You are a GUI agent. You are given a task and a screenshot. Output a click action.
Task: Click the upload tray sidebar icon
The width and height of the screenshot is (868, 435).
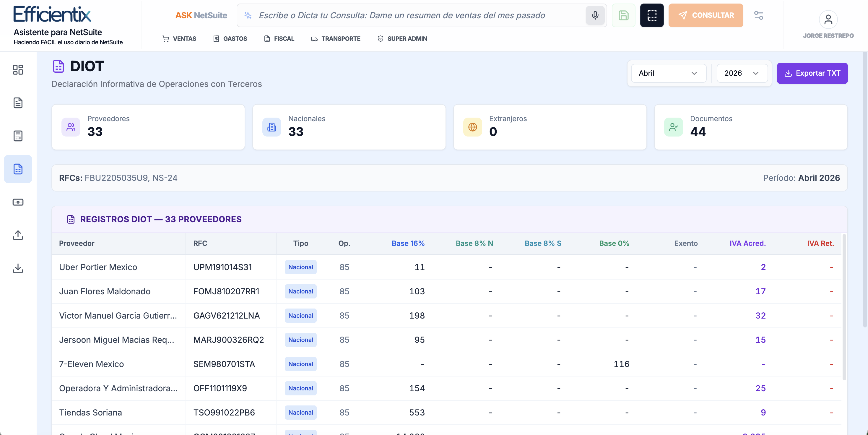pos(18,235)
